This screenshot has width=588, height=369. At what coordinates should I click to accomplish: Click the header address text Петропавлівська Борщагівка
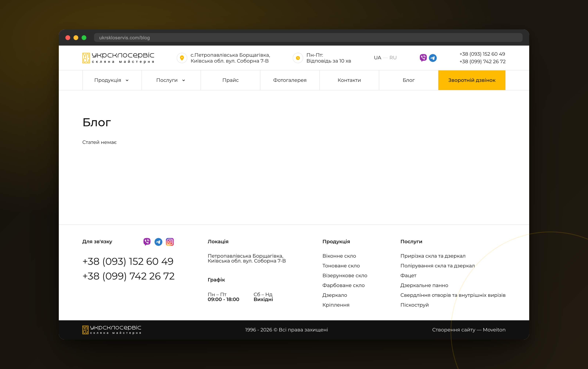pos(230,58)
